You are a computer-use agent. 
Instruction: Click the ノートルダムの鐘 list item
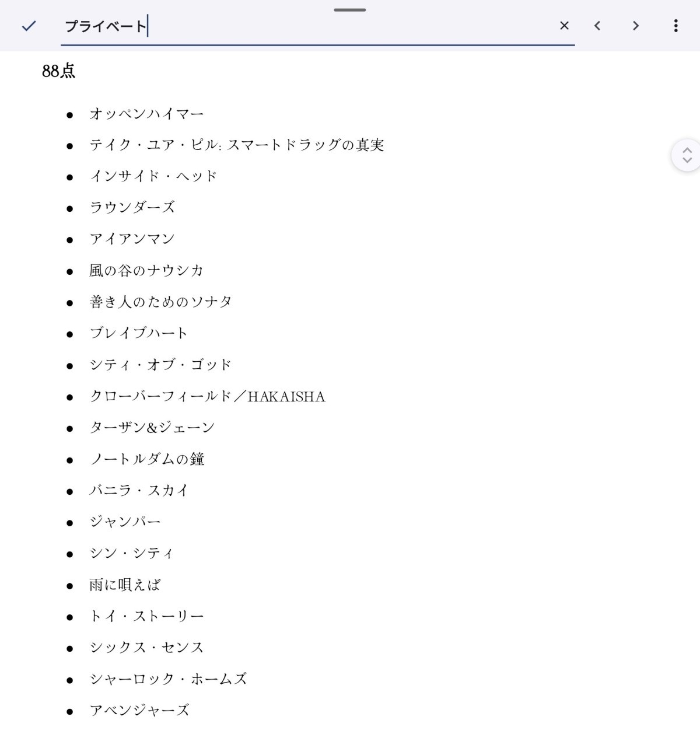coord(146,459)
